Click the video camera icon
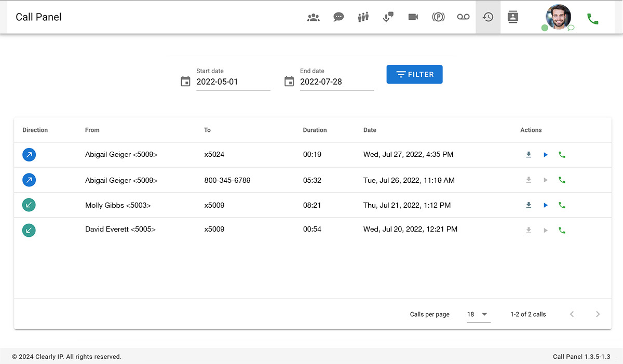Screen dimensions: 623x364 413,17
